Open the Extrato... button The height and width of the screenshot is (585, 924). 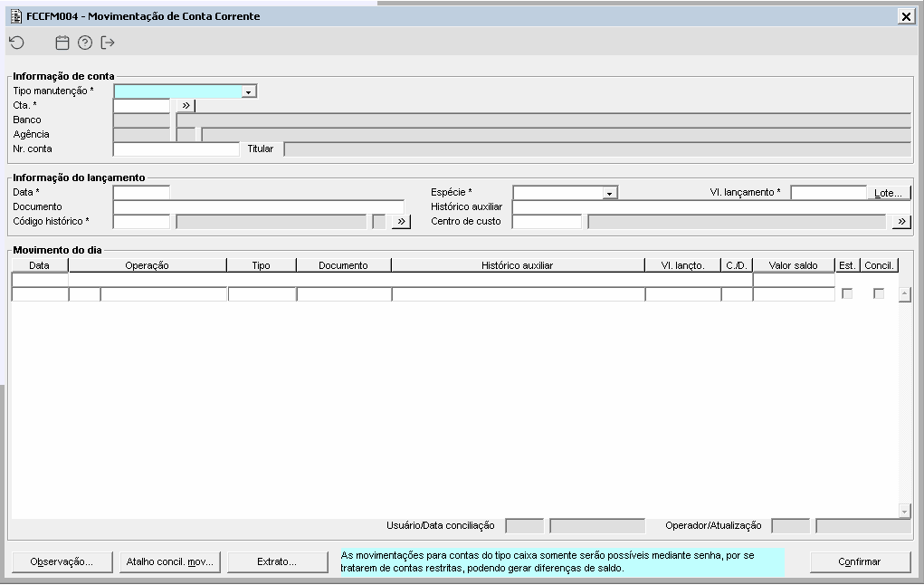pos(277,562)
